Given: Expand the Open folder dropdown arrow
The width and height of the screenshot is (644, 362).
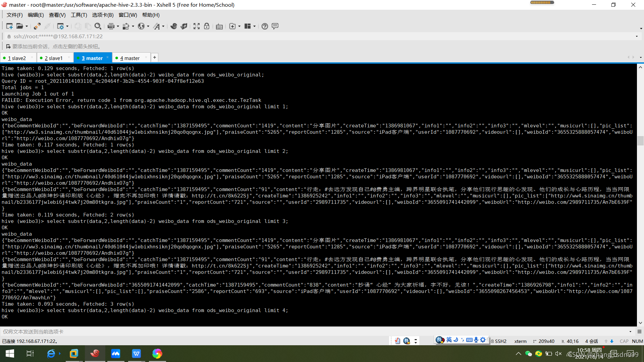Looking at the screenshot, I should click(x=27, y=26).
